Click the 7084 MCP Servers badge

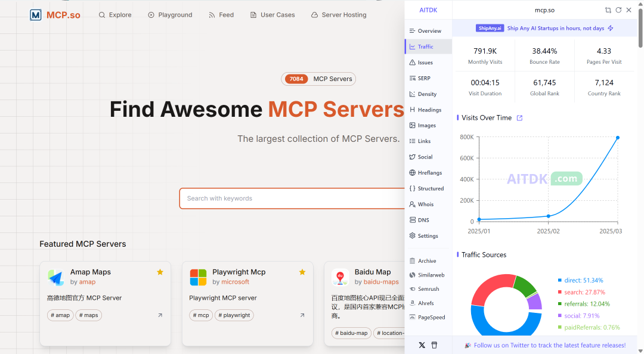[318, 79]
